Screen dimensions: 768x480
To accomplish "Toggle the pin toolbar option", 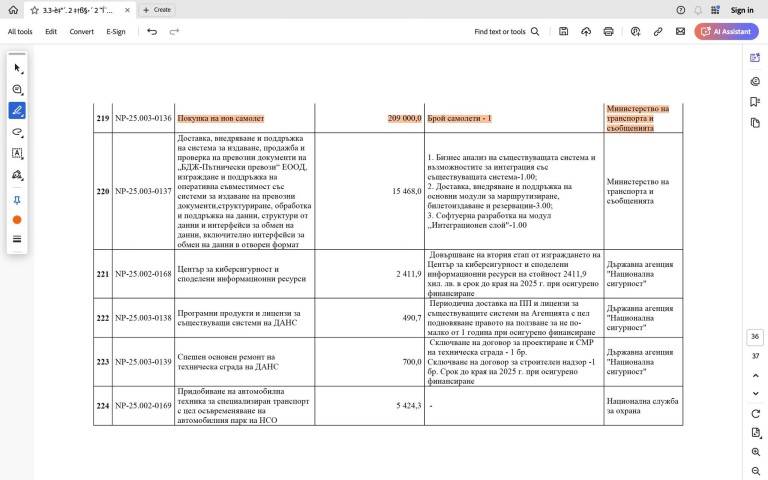I will pyautogui.click(x=17, y=200).
